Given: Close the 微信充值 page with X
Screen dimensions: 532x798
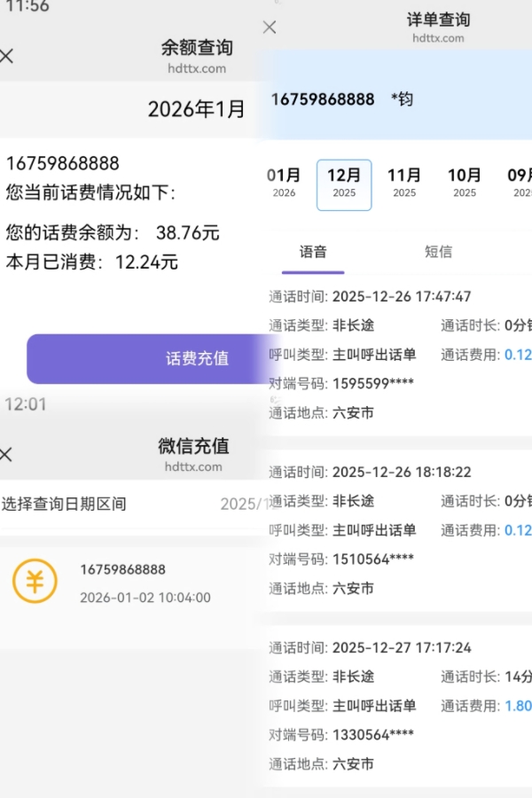Looking at the screenshot, I should point(6,455).
